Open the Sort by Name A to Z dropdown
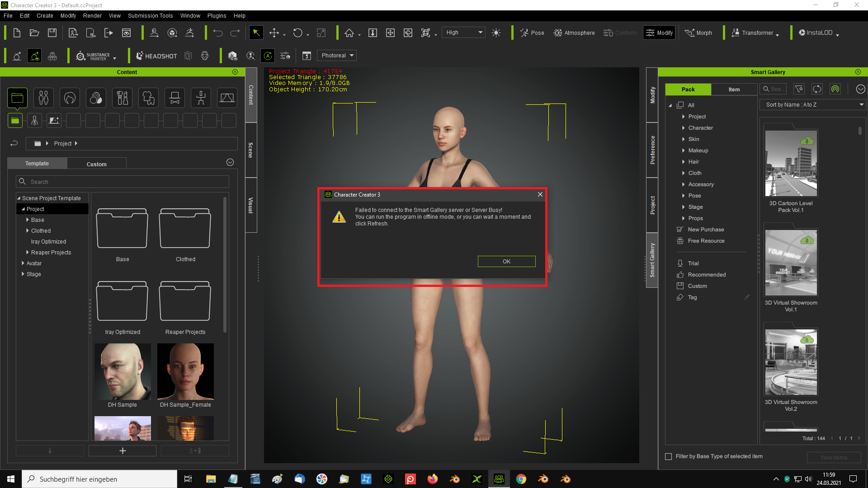 pyautogui.click(x=813, y=104)
